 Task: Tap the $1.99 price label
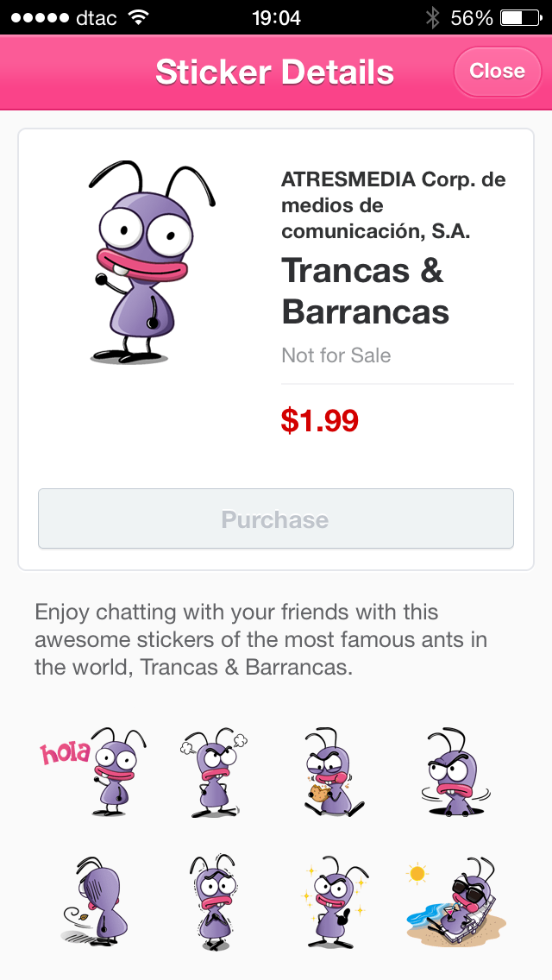pyautogui.click(x=319, y=420)
